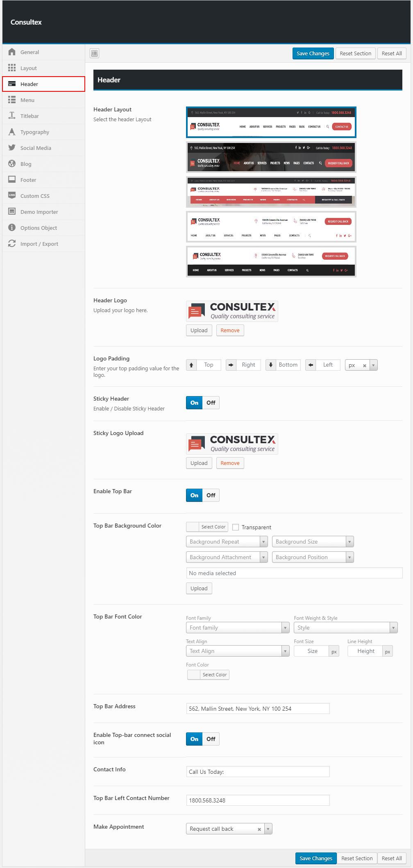Open Top Bar Background Select Color picker
The height and width of the screenshot is (868, 413).
(x=207, y=527)
